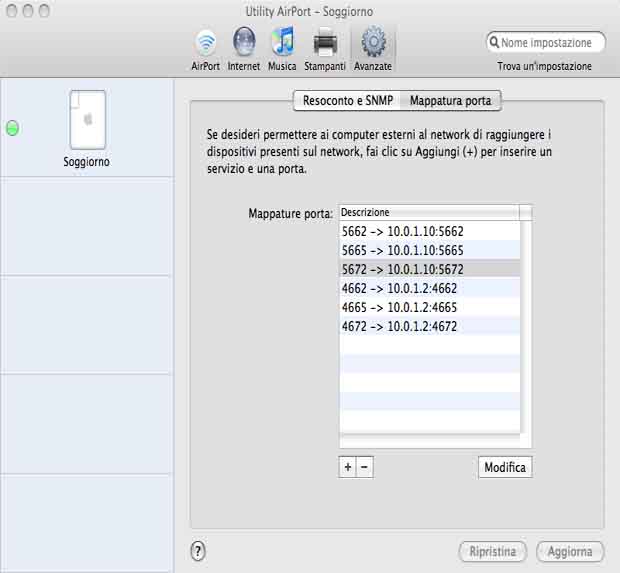Click the window zoom button
Image resolution: width=620 pixels, height=573 pixels.
44,11
